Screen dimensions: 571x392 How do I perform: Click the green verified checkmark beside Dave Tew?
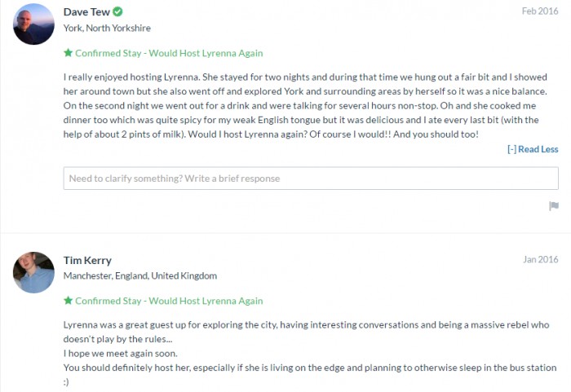coord(117,11)
